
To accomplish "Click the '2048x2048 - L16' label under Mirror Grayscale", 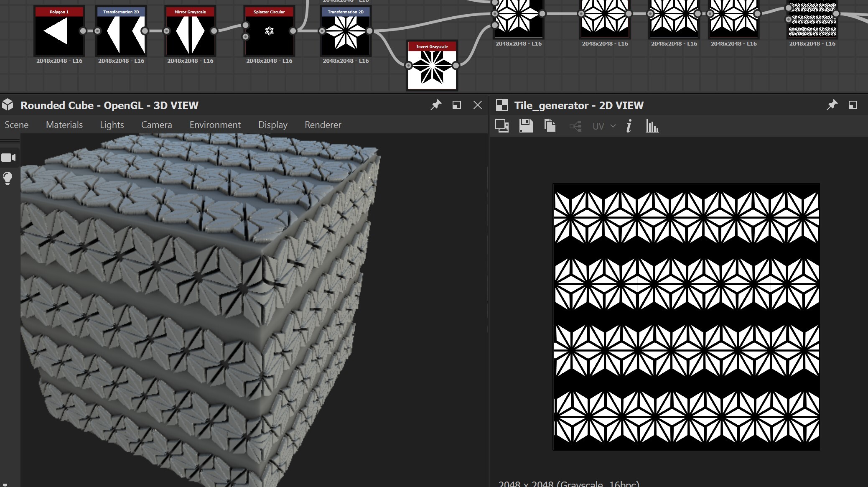I will (x=190, y=61).
